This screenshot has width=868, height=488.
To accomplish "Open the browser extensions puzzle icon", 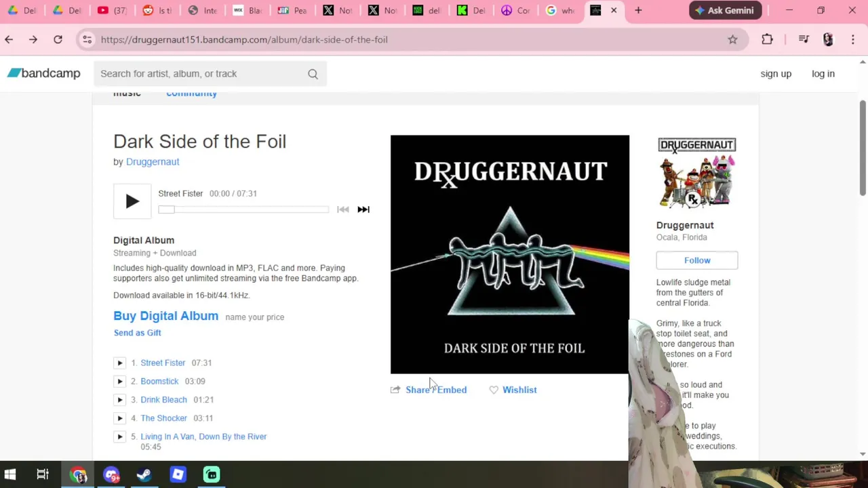I will pos(767,39).
